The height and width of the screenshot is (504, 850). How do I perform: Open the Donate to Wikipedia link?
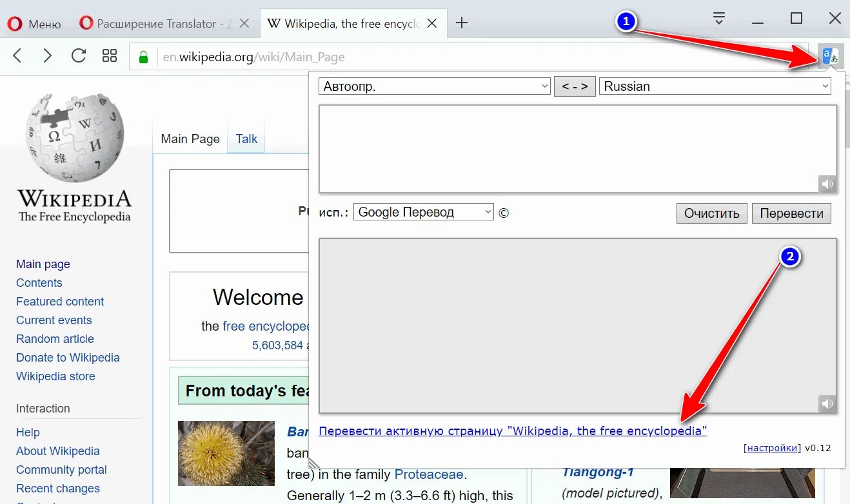[x=68, y=358]
